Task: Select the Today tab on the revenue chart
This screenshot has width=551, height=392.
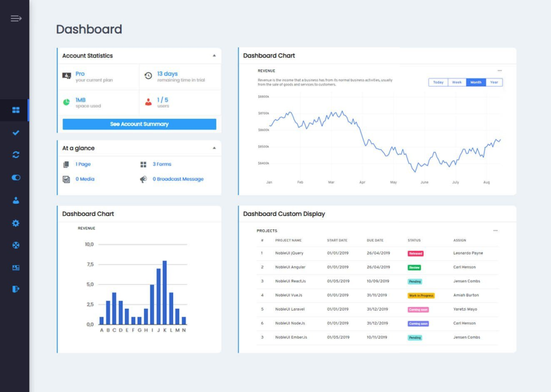Action: pos(438,82)
